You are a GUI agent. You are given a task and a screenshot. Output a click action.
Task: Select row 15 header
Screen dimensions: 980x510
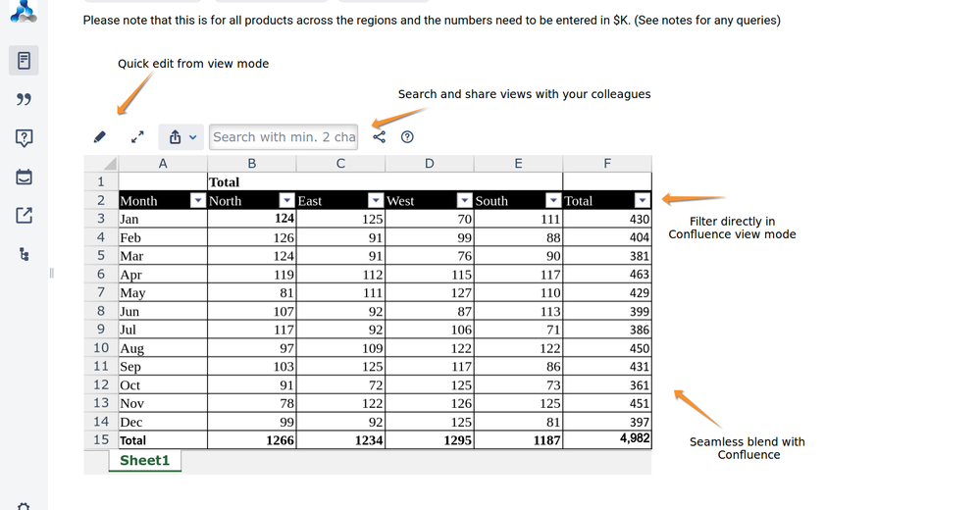(x=101, y=440)
